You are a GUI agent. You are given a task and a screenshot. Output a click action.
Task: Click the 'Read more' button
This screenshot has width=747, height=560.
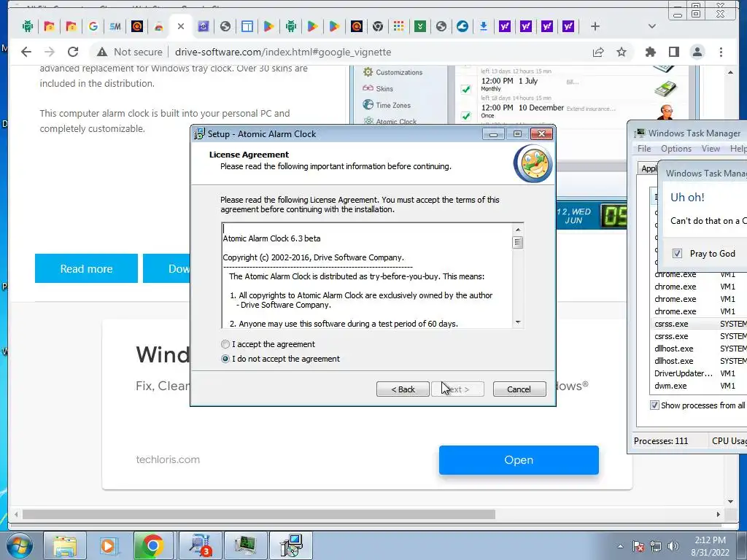(x=86, y=268)
